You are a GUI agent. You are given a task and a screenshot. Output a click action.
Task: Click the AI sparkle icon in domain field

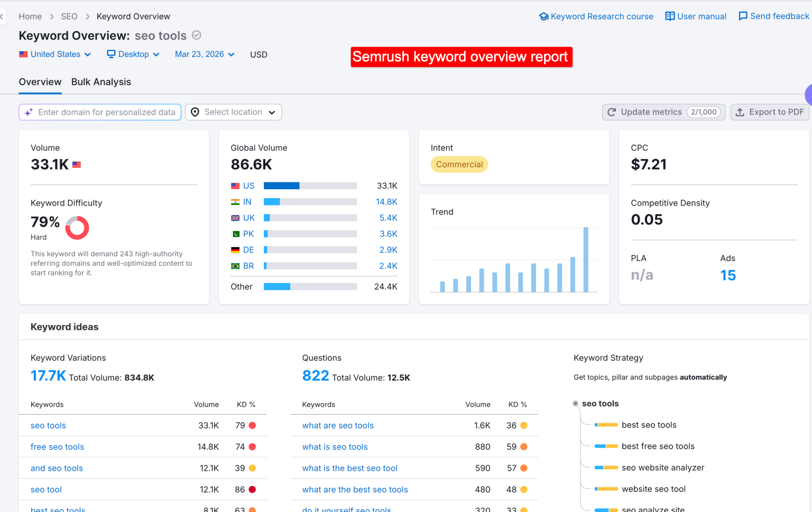pos(30,112)
